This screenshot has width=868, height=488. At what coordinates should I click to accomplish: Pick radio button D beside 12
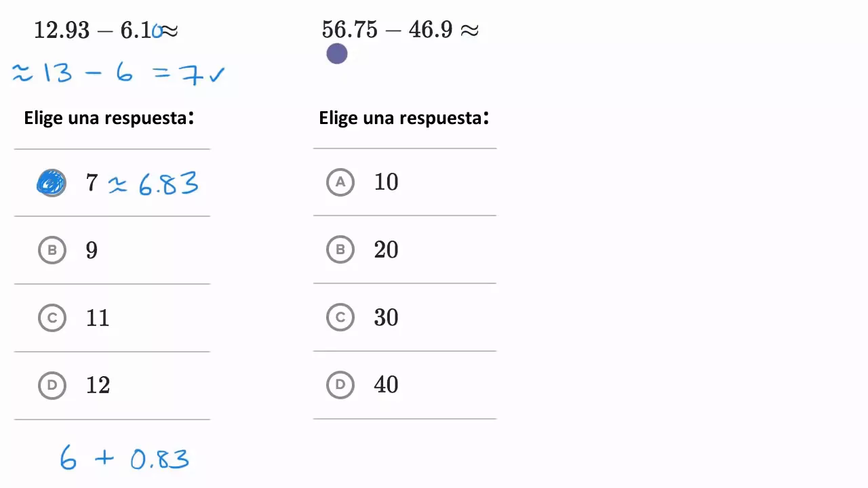(52, 386)
